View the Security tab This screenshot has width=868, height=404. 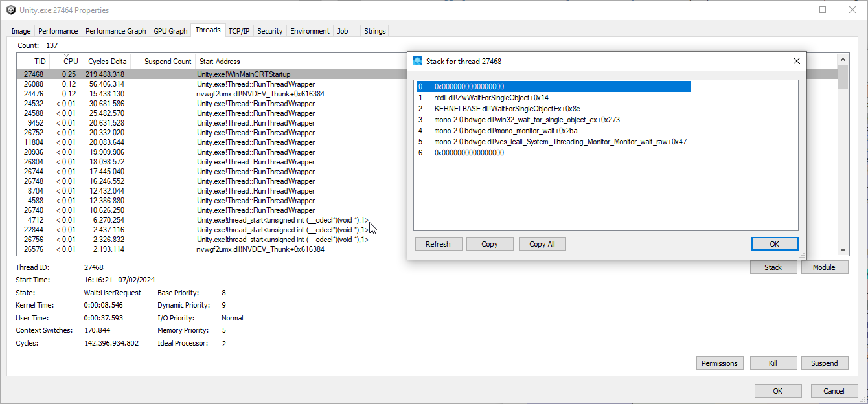tap(269, 30)
